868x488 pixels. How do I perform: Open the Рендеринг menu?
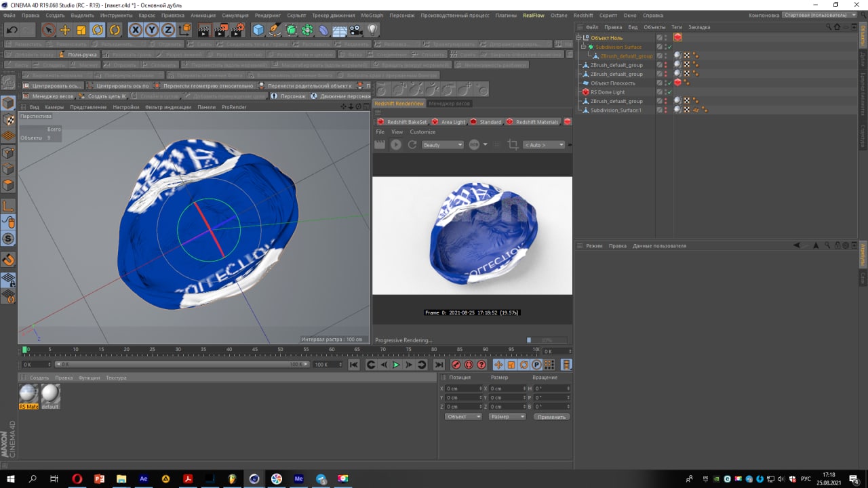click(268, 15)
